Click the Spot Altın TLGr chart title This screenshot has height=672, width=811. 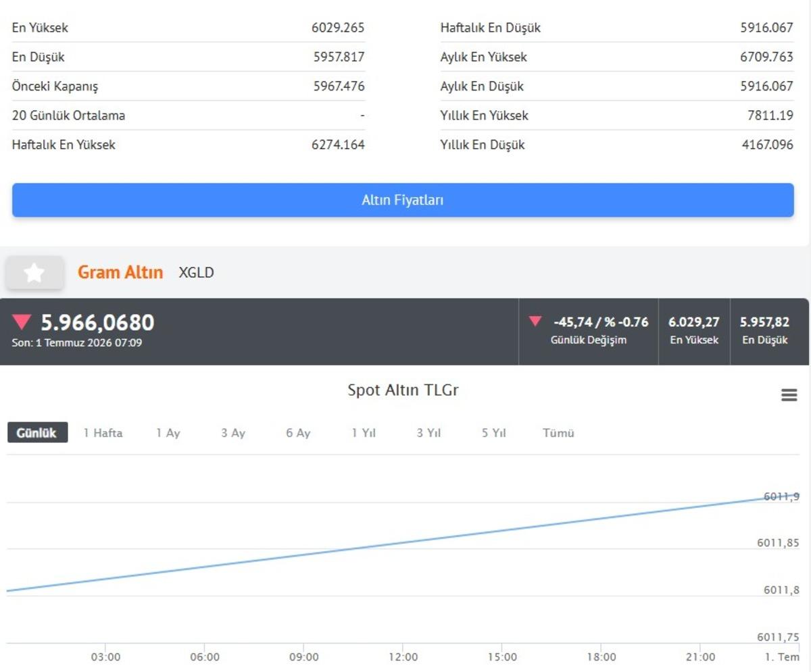tap(403, 390)
